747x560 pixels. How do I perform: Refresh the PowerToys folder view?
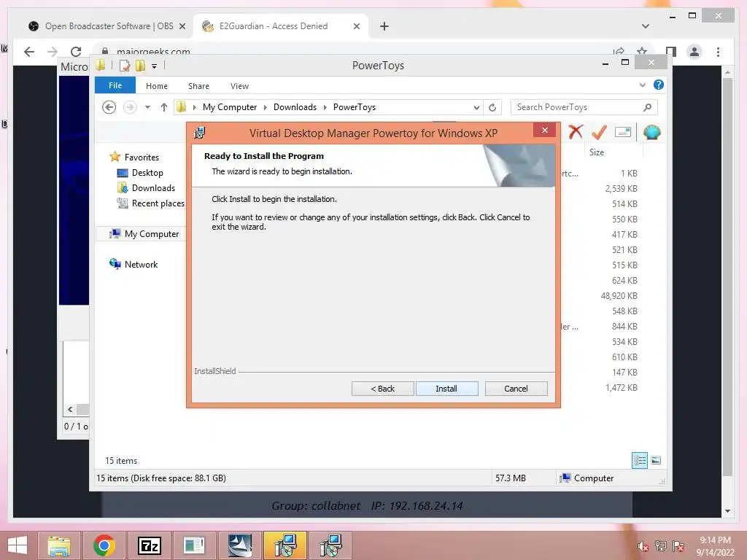(492, 107)
